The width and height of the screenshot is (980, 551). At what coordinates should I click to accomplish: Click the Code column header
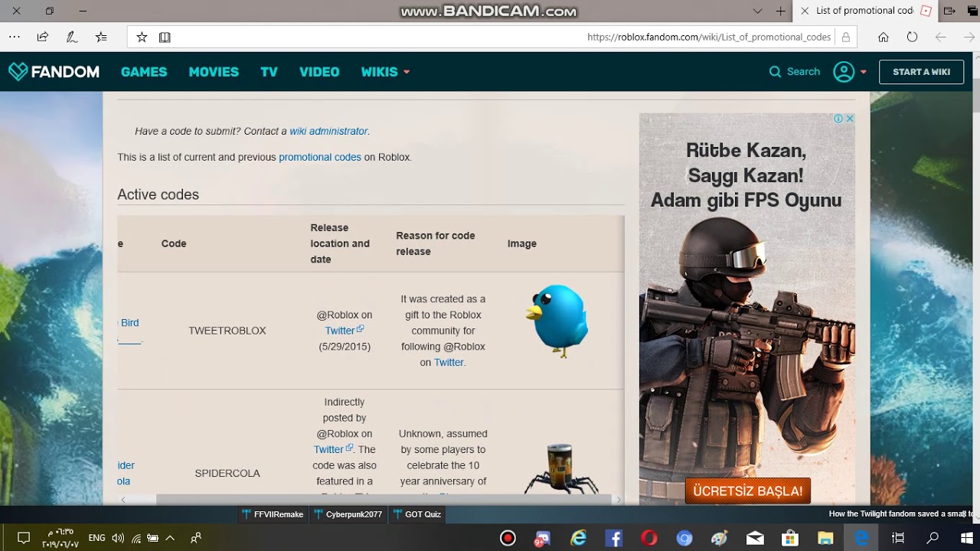pos(174,243)
